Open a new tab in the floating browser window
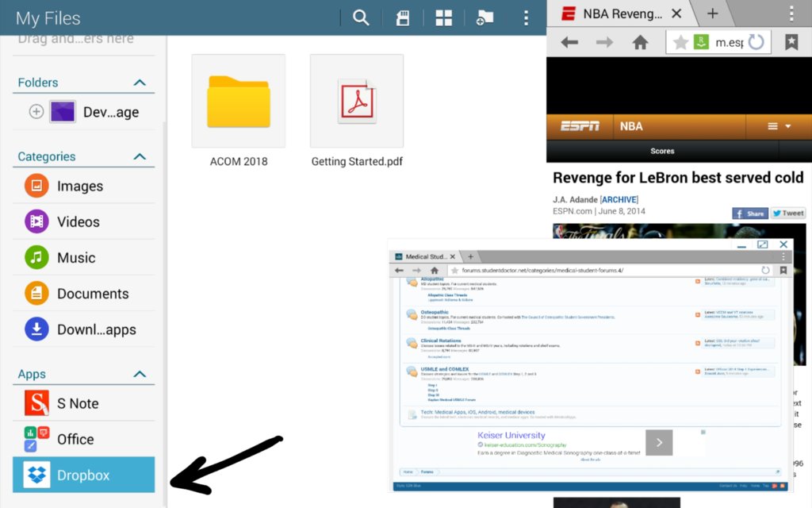 click(x=470, y=256)
